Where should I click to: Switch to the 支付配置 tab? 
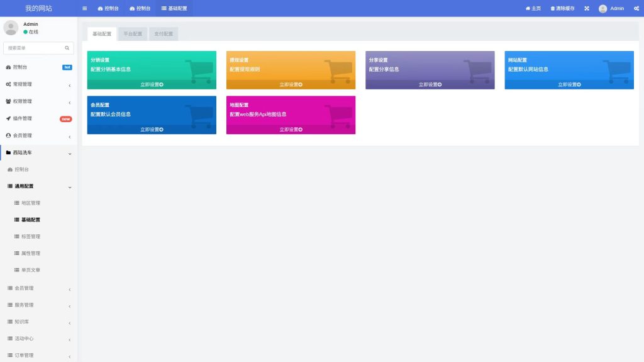164,34
